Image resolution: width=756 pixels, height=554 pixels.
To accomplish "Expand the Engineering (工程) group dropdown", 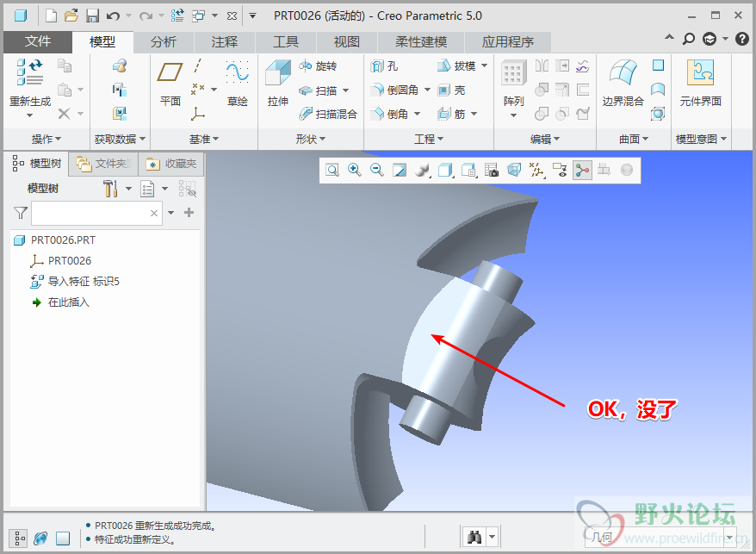I will (429, 139).
